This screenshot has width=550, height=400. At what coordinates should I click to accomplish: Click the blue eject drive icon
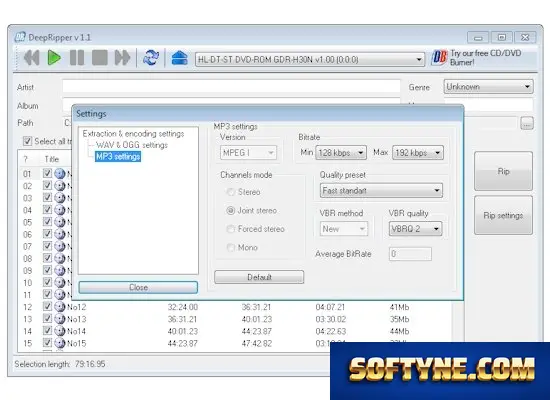[x=179, y=58]
